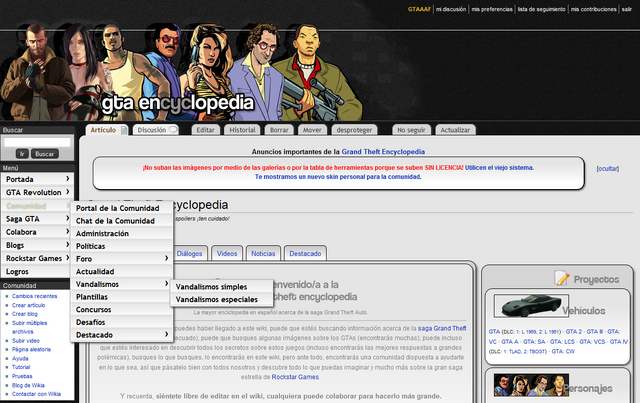Click the Borrar tab
Screen dimensions: 640x403
tap(279, 130)
